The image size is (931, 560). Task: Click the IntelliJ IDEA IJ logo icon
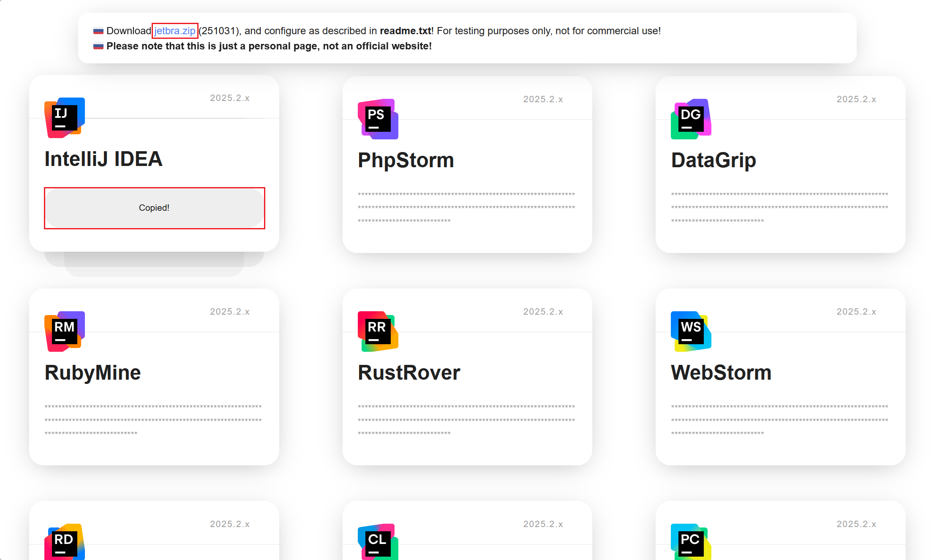65,118
